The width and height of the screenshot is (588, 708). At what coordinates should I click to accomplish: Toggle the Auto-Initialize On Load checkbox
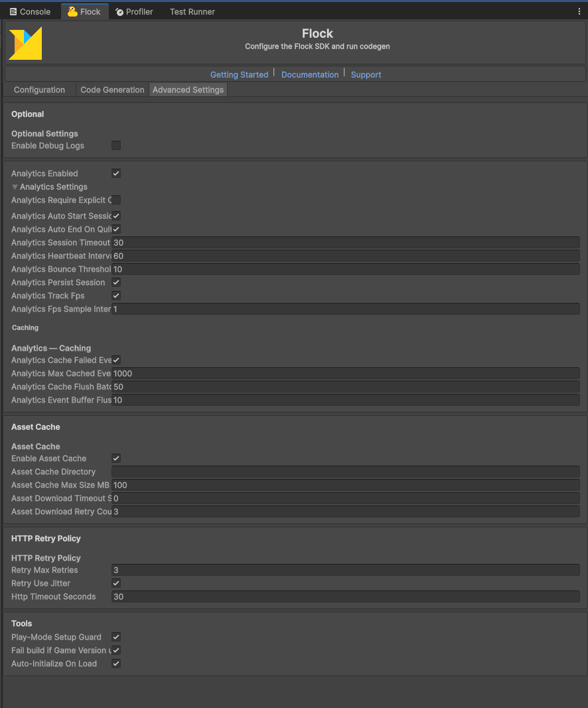tap(116, 664)
